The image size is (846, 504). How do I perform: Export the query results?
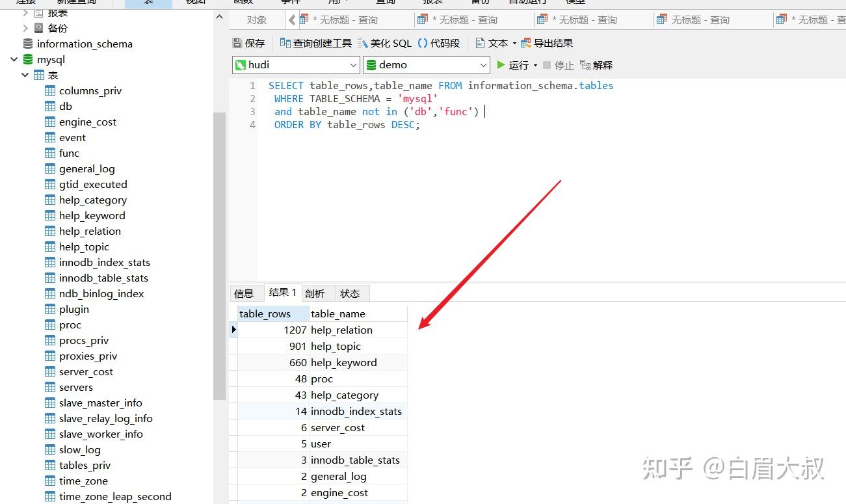tap(550, 42)
